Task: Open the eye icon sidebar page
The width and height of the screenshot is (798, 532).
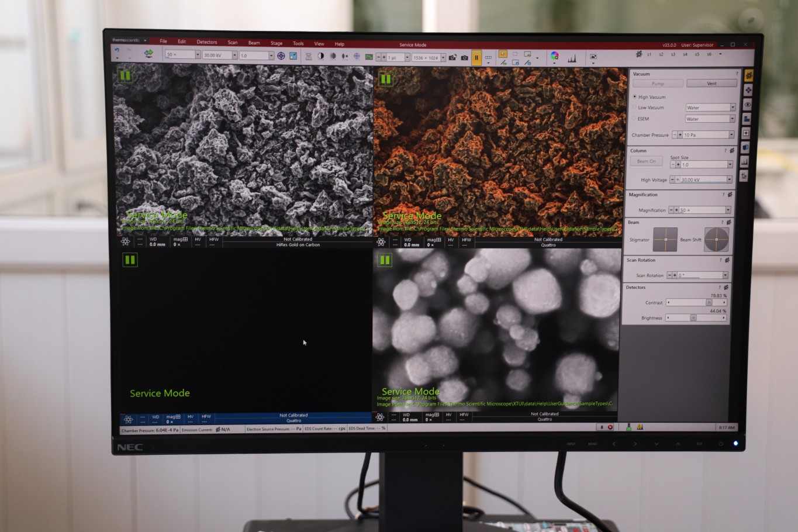Action: [747, 105]
